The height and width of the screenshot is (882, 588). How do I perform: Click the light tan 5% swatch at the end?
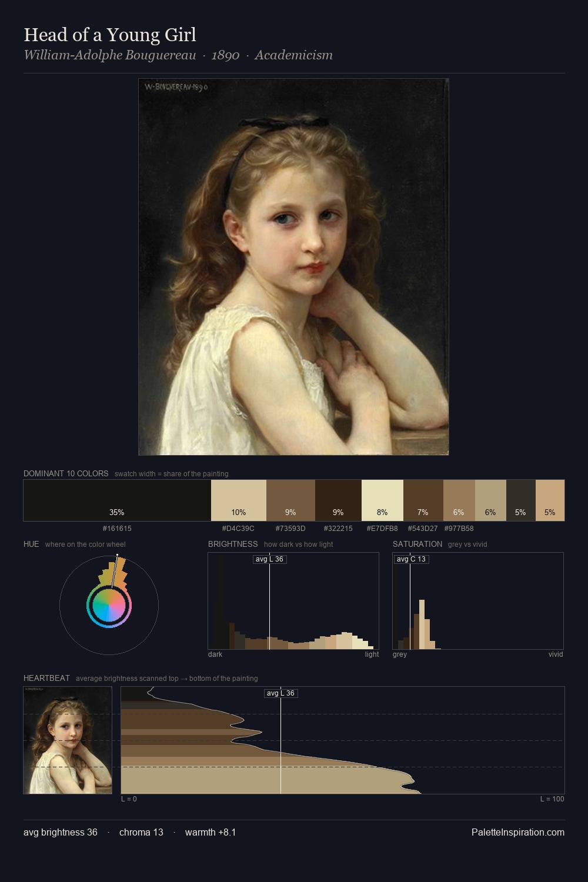pos(550,500)
